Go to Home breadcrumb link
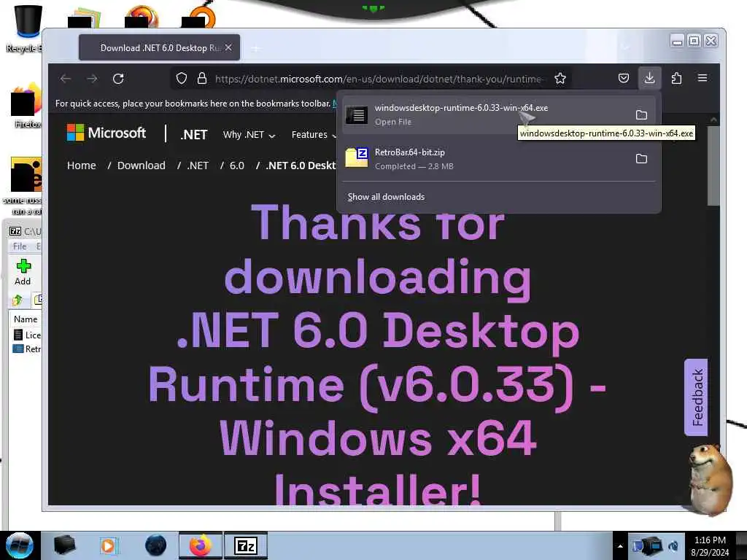The width and height of the screenshot is (747, 560). 82,166
